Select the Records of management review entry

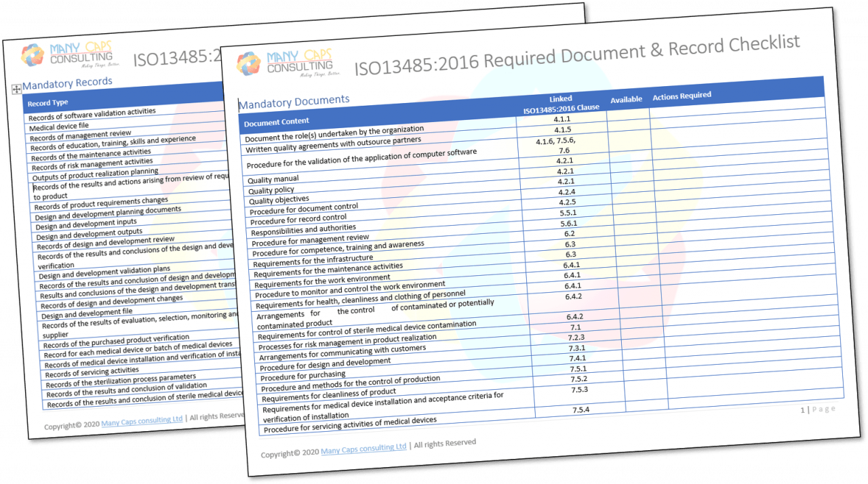coord(80,132)
